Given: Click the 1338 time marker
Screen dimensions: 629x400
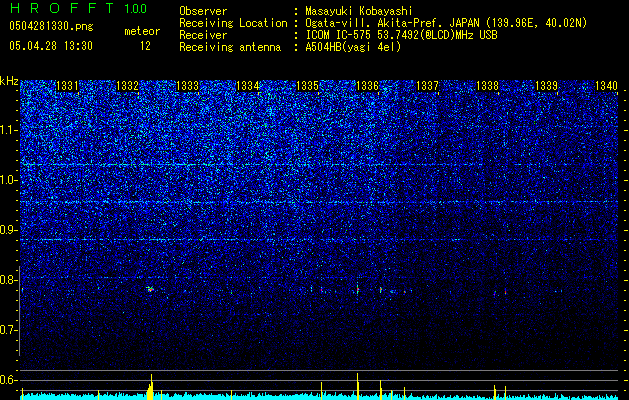Looking at the screenshot, I should click(487, 86).
